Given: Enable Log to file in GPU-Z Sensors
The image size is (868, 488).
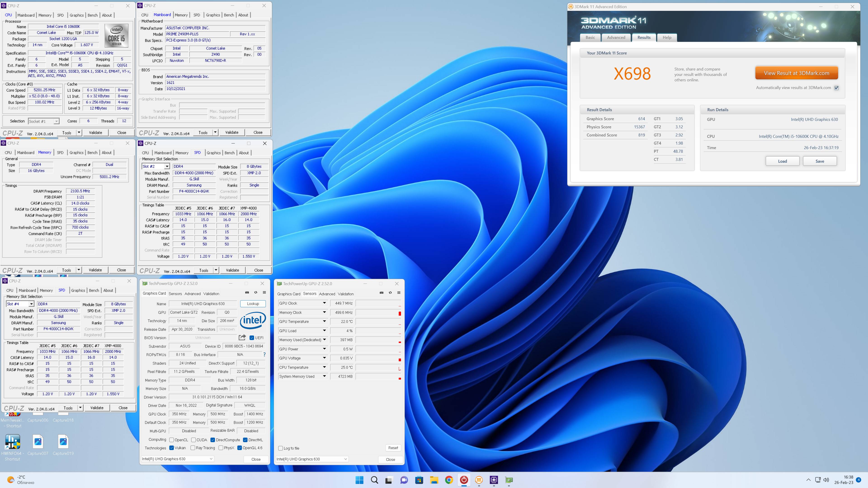Looking at the screenshot, I should pos(280,448).
